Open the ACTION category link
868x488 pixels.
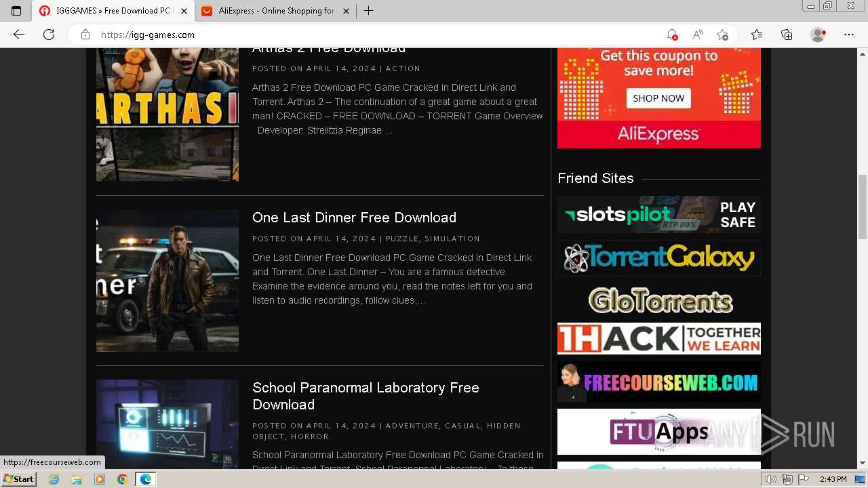click(403, 68)
